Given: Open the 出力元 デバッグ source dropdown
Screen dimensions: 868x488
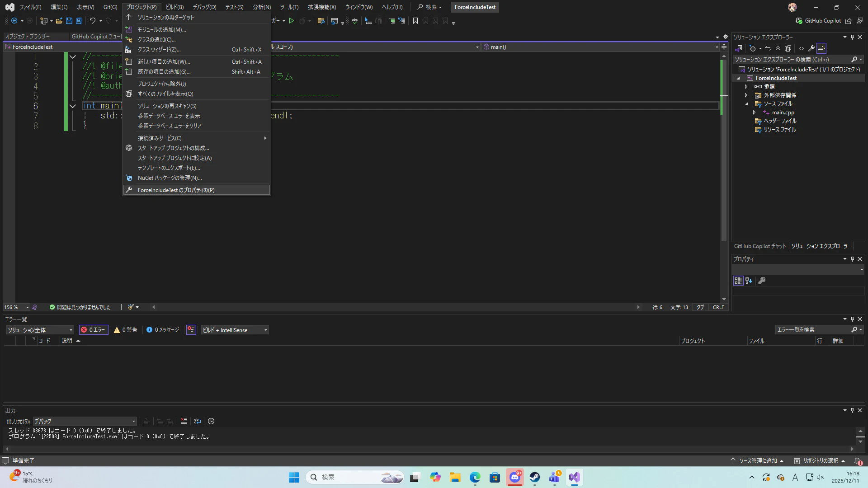Looking at the screenshot, I should (x=85, y=421).
